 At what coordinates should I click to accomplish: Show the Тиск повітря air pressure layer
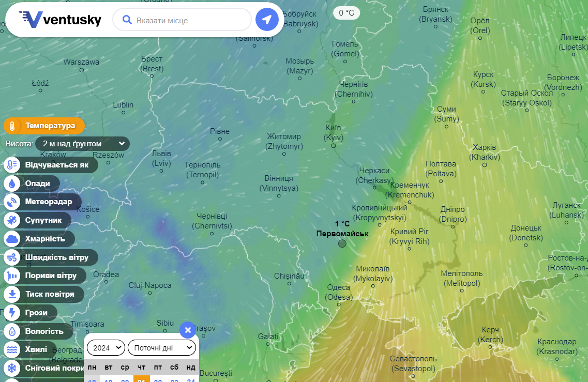tap(44, 294)
